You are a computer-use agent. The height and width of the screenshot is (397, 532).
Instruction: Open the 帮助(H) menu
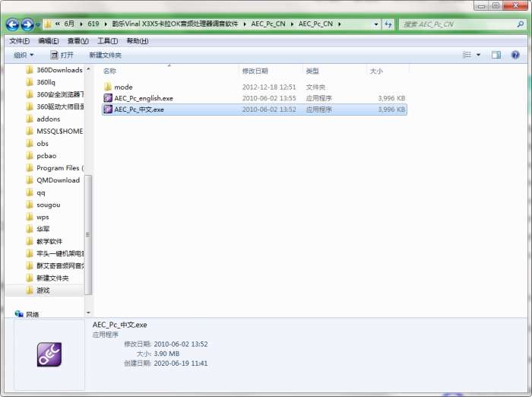pos(138,41)
